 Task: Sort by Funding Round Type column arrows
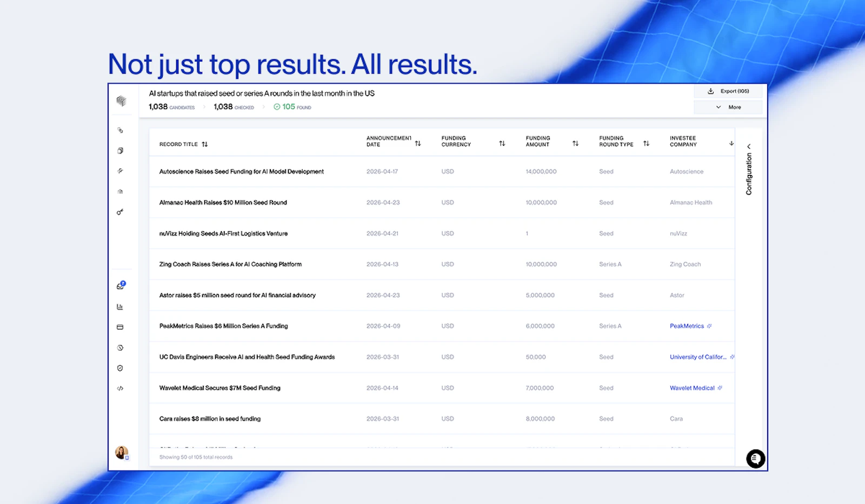[x=646, y=144]
